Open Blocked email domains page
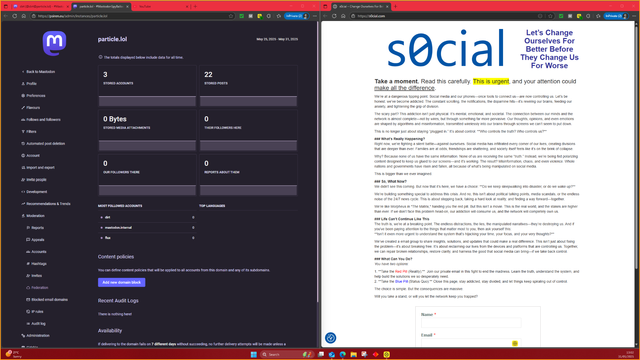This screenshot has width=640, height=360. click(x=47, y=300)
